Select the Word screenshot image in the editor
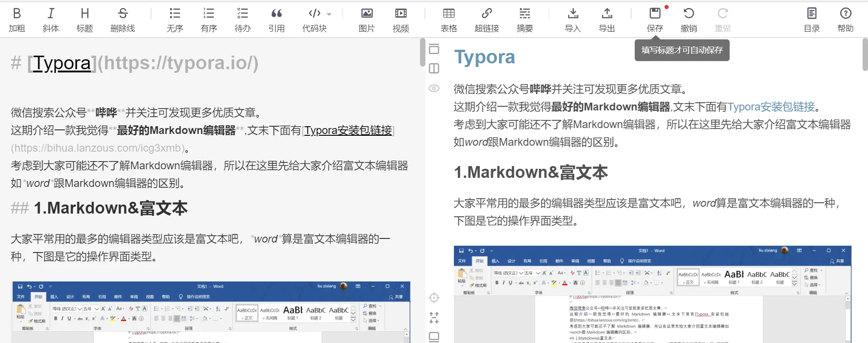The height and width of the screenshot is (343, 868). 211,312
